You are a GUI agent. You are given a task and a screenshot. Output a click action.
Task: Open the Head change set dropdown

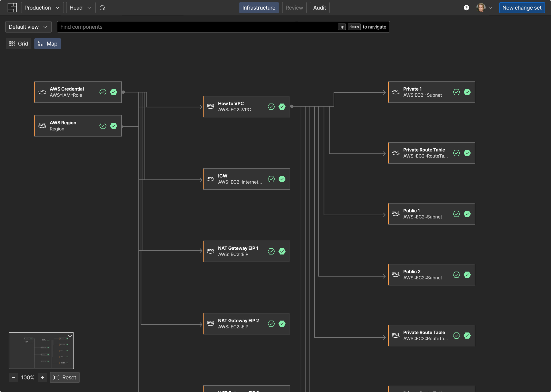coord(81,8)
